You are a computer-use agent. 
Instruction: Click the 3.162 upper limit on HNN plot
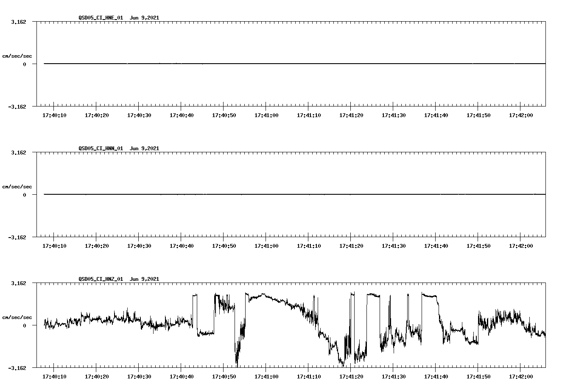click(x=19, y=152)
